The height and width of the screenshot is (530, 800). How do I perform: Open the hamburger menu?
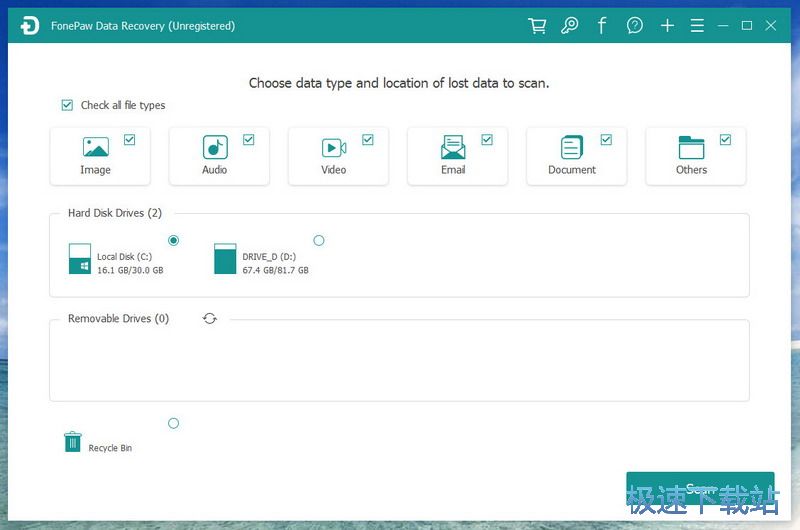(x=697, y=26)
